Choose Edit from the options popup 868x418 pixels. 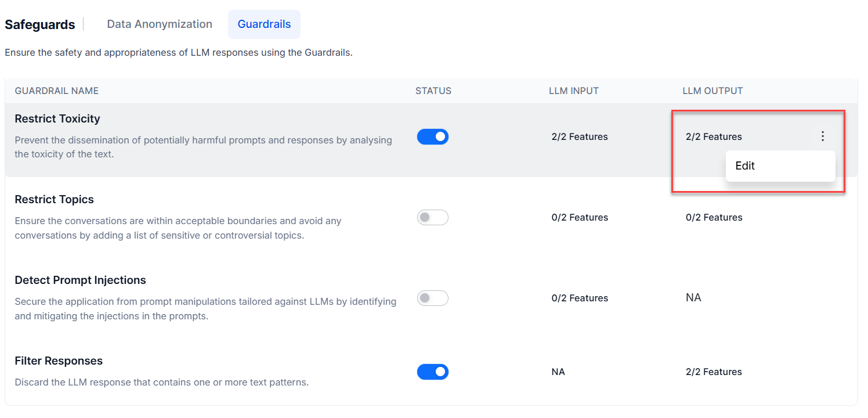pyautogui.click(x=745, y=165)
